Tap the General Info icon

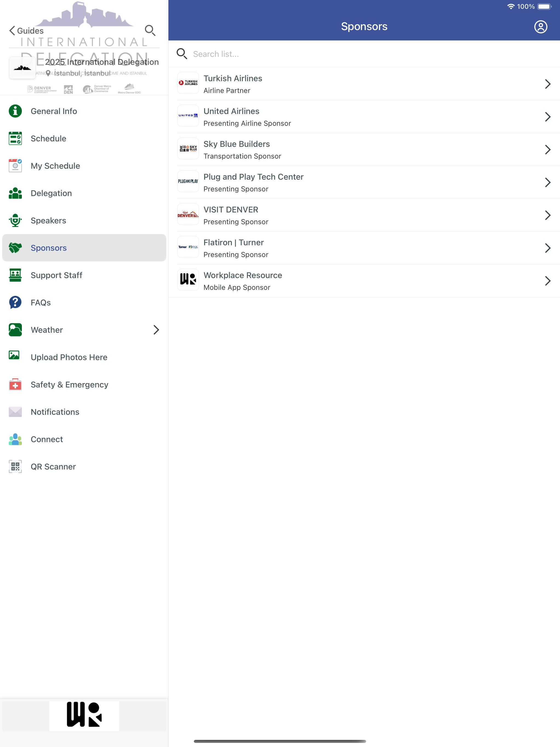[15, 111]
